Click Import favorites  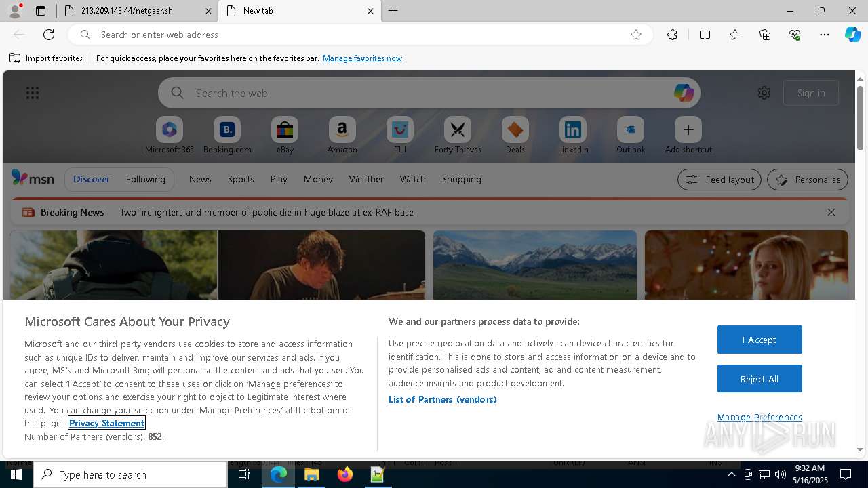coord(46,58)
